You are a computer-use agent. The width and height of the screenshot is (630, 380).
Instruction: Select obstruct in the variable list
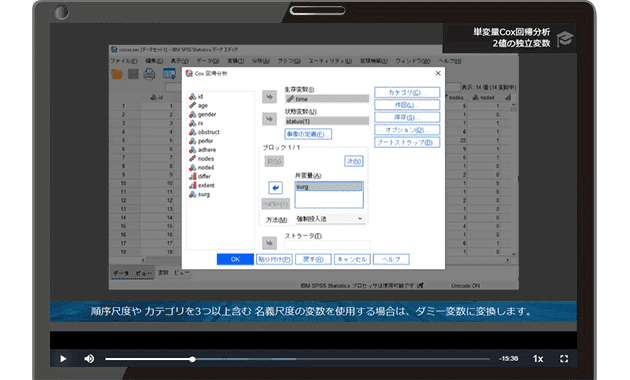pyautogui.click(x=209, y=132)
